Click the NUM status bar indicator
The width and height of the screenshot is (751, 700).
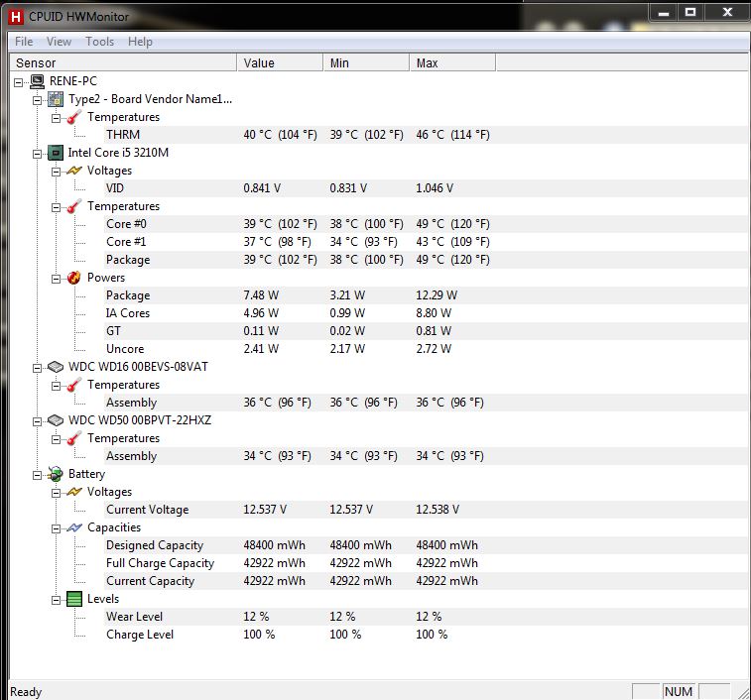[679, 692]
